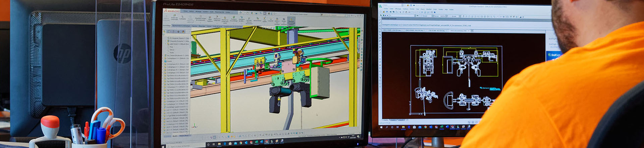Screen dimensions: 644x148
Task: Click Montrer les composants cachés
Action: (225, 20)
